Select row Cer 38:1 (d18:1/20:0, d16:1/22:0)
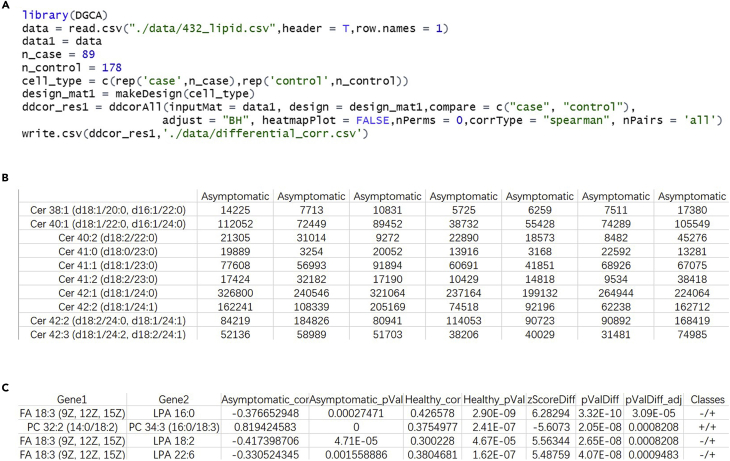This screenshot has height=461, width=730. pos(374,210)
